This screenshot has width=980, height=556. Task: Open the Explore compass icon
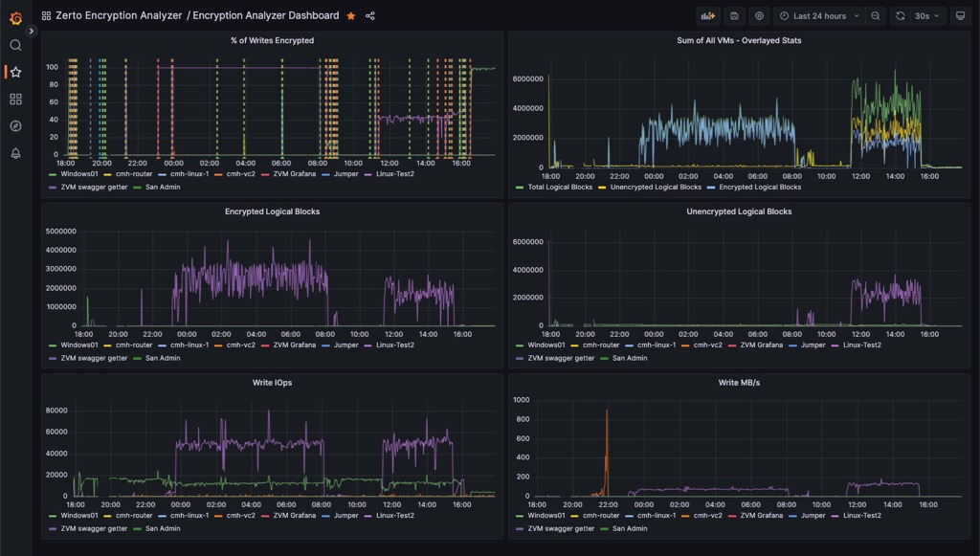tap(15, 126)
